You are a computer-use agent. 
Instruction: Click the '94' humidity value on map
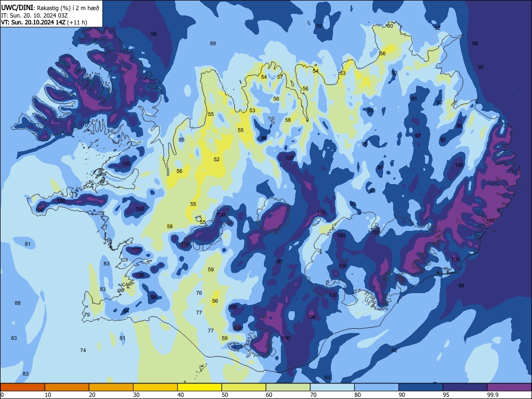pyautogui.click(x=126, y=311)
